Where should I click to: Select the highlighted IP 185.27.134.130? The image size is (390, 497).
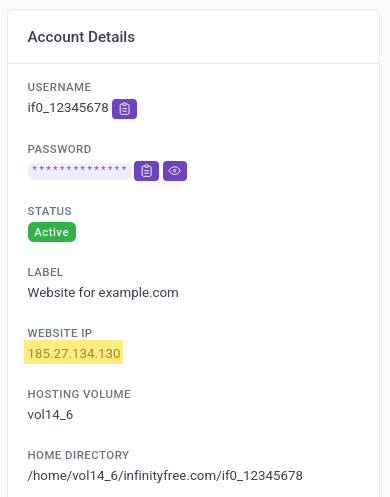(x=74, y=353)
